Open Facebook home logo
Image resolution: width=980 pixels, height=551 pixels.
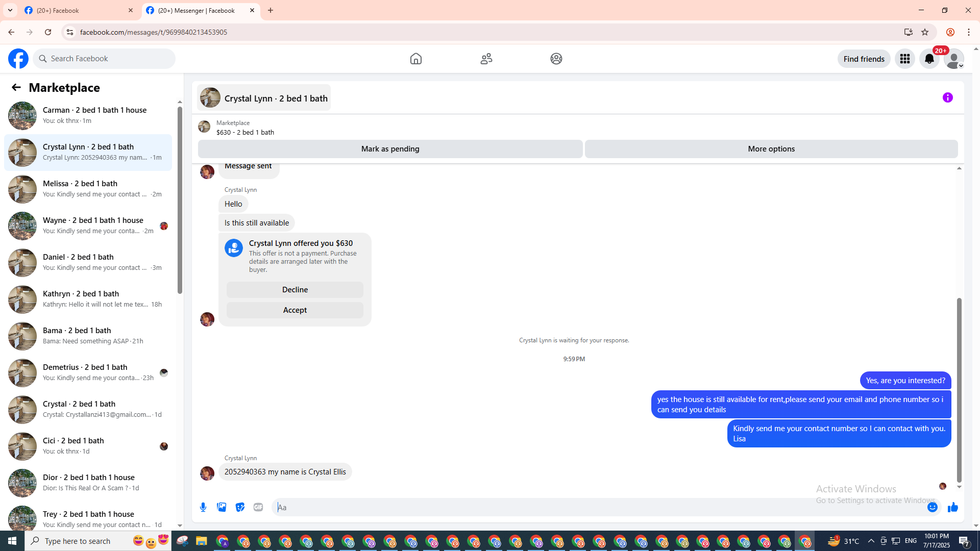(18, 59)
